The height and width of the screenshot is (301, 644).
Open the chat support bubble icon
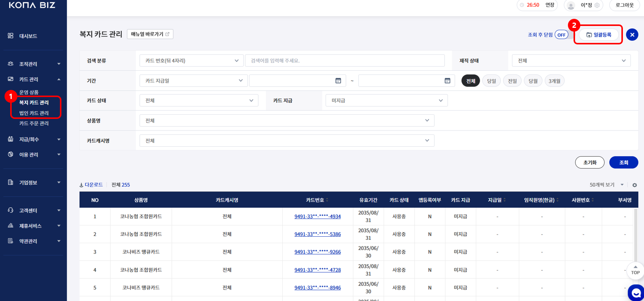click(x=636, y=293)
